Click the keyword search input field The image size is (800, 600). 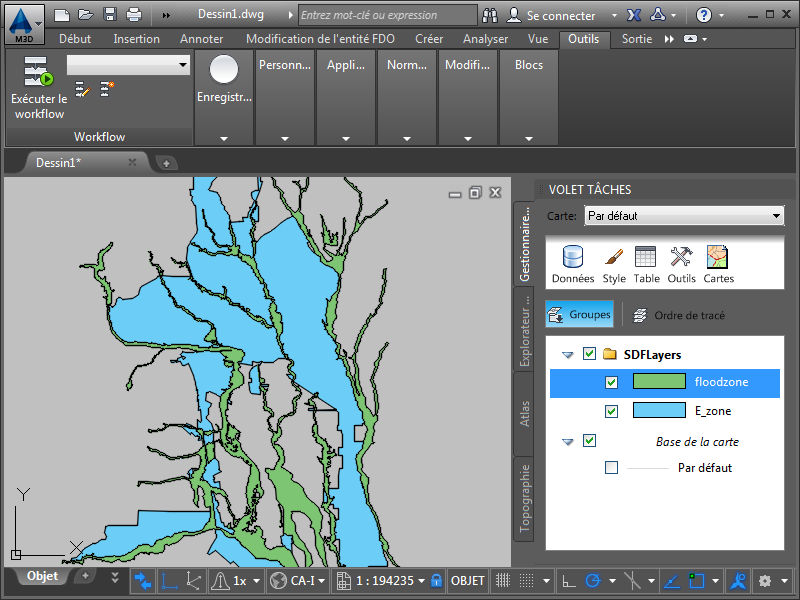387,15
